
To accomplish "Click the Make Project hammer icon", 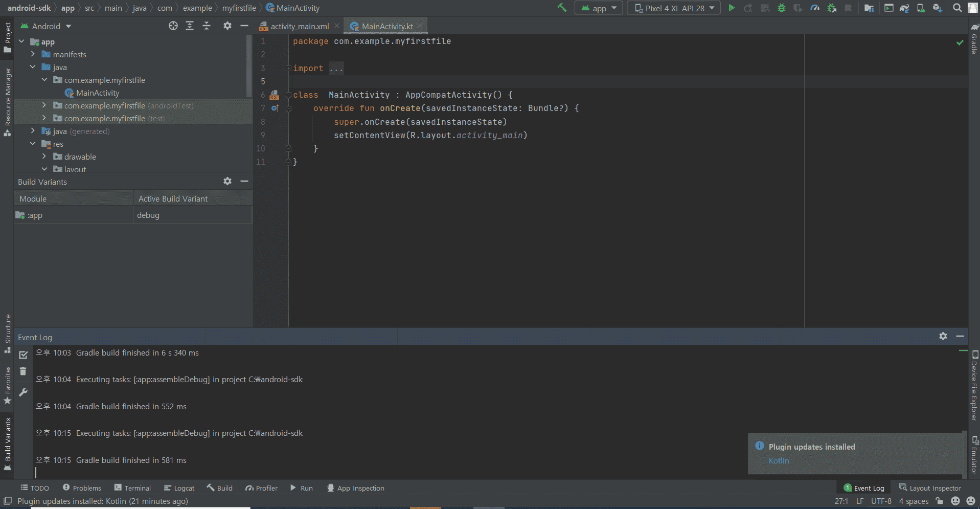I will tap(562, 8).
